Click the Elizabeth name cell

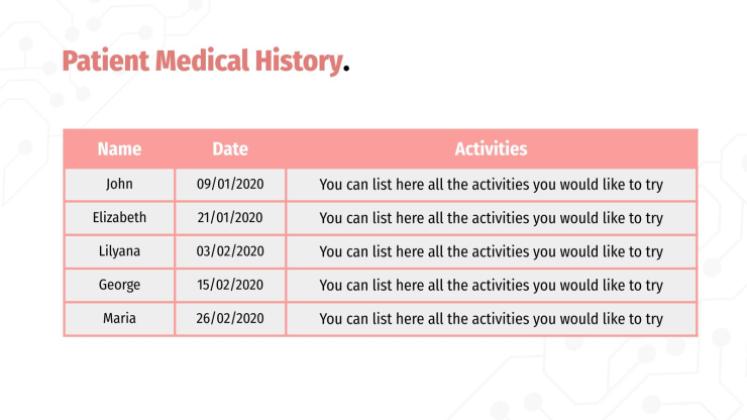pyautogui.click(x=119, y=217)
